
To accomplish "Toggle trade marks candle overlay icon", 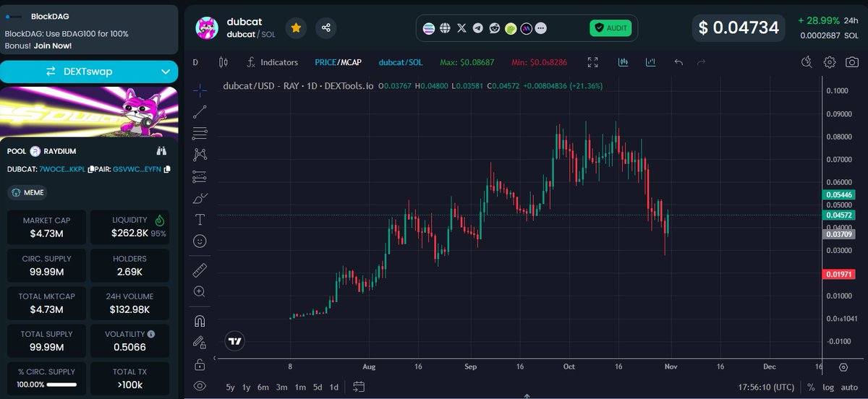I will (623, 62).
